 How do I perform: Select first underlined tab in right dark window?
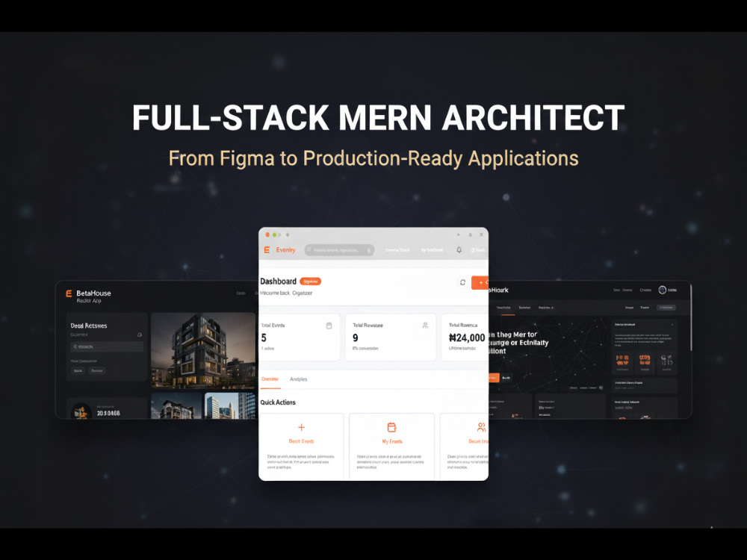pos(503,308)
